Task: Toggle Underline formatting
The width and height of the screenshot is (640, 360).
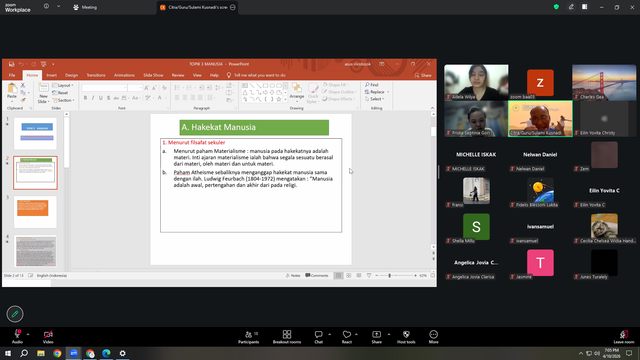Action: (100, 98)
